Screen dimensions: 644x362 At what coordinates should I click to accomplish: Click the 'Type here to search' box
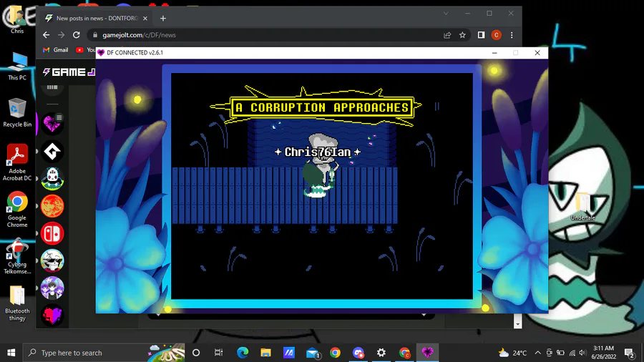click(x=104, y=353)
